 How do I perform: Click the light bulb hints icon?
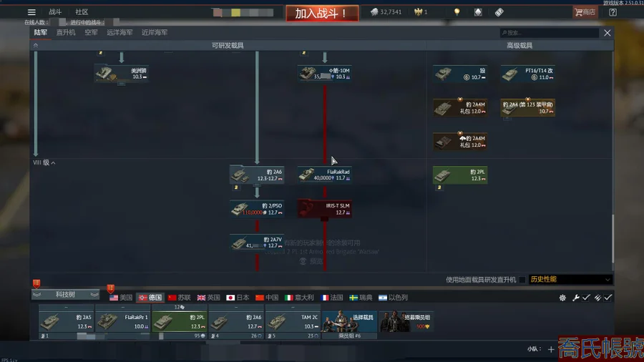[457, 12]
